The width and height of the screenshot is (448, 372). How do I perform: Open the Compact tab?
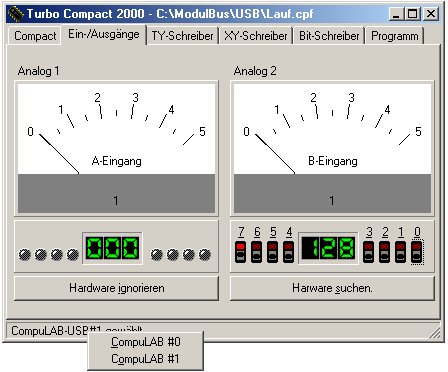point(35,36)
